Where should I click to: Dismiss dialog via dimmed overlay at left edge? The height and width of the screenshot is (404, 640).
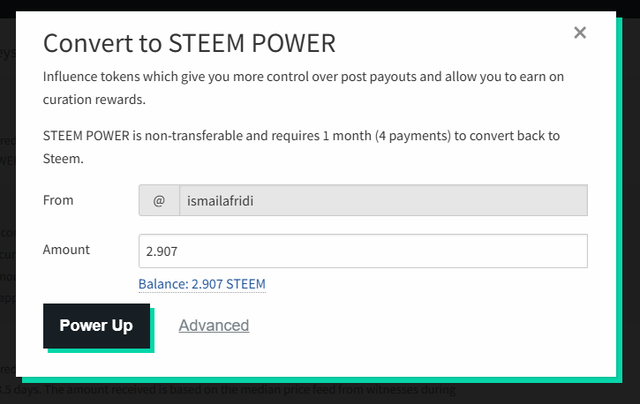[7, 204]
